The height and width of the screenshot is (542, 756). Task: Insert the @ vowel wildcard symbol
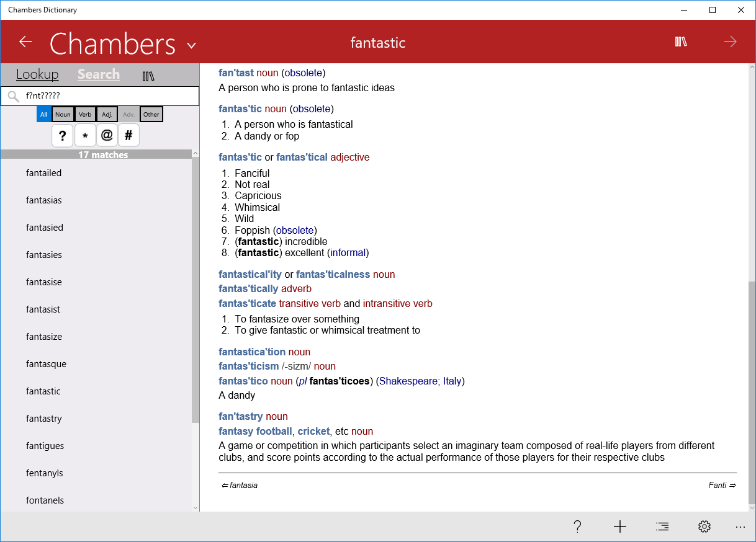tap(106, 135)
